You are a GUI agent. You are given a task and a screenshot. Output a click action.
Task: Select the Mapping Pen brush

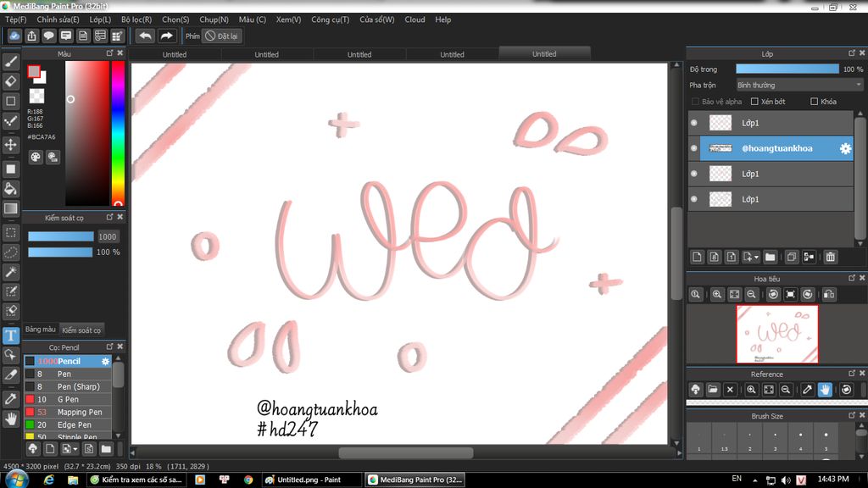(68, 412)
